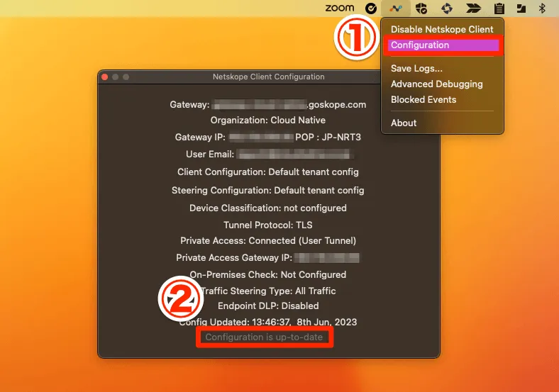The height and width of the screenshot is (392, 559).
Task: Click the Gateway '.goskope.com' line
Action: click(x=267, y=104)
